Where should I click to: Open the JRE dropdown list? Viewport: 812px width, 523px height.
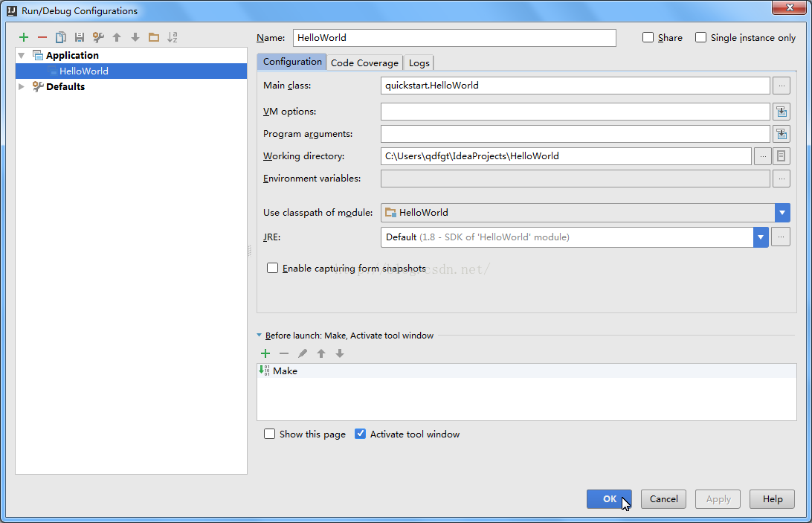pos(760,237)
